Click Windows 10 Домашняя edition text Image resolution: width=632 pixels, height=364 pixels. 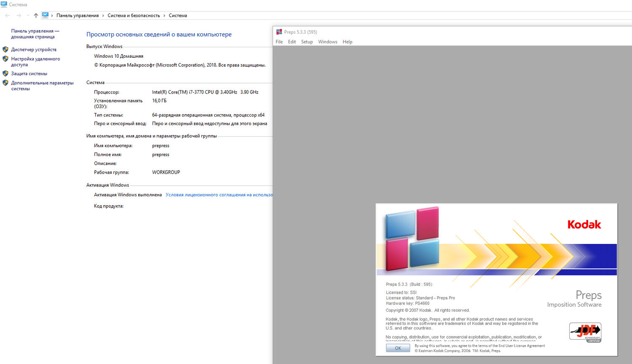click(118, 56)
